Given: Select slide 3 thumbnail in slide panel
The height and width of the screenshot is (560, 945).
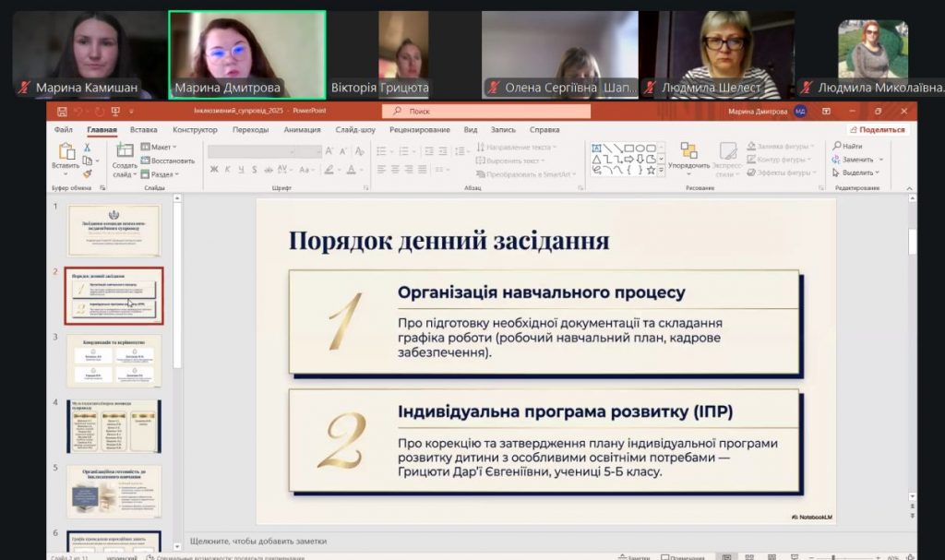Looking at the screenshot, I should pyautogui.click(x=114, y=361).
